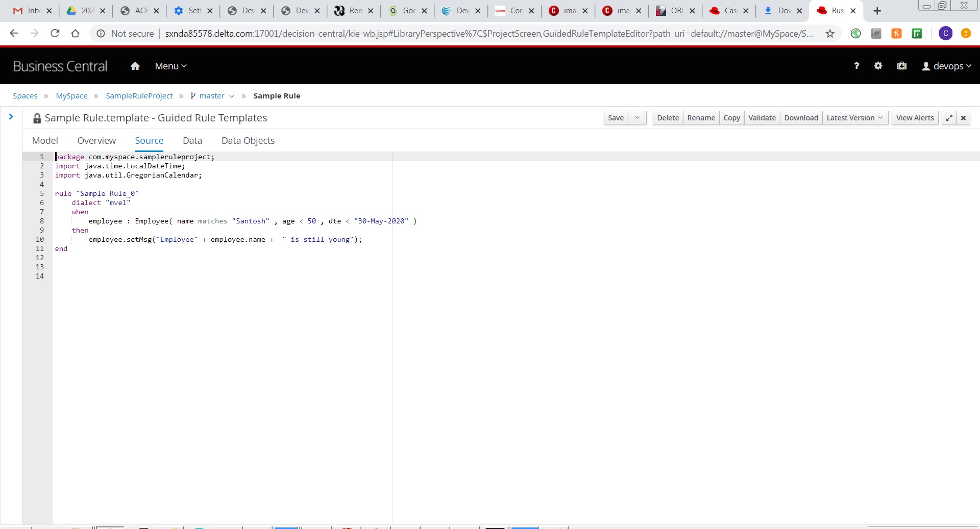Click the green square extension icon
Viewport: 980px width, 529px height.
click(x=917, y=34)
